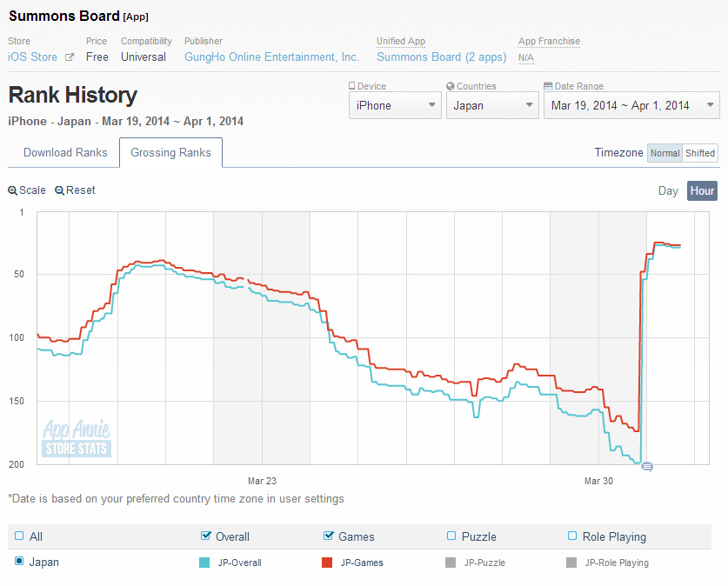Enable the Puzzle checkbox
The height and width of the screenshot is (586, 728).
[x=451, y=536]
